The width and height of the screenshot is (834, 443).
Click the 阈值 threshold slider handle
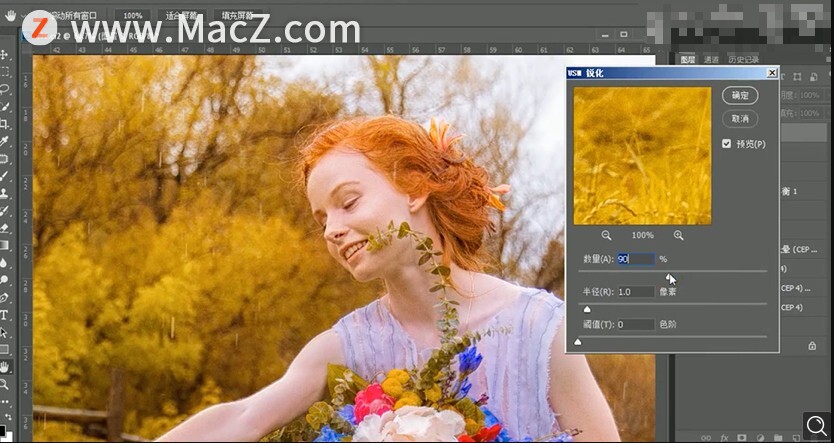click(578, 342)
